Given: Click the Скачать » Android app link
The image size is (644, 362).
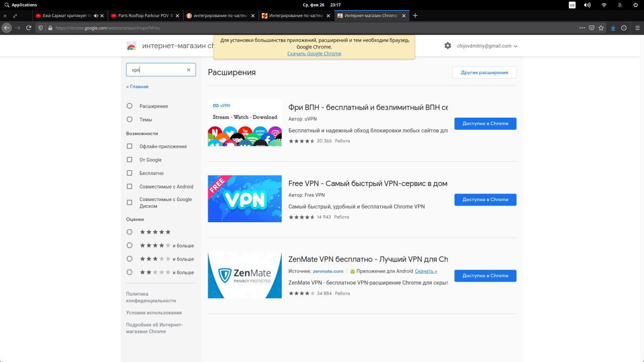Looking at the screenshot, I should [x=426, y=271].
